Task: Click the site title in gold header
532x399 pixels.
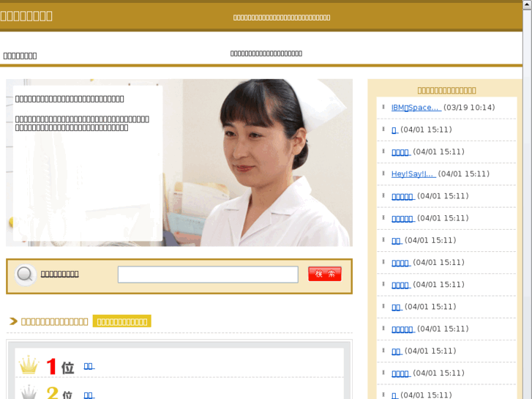Action: [x=26, y=16]
